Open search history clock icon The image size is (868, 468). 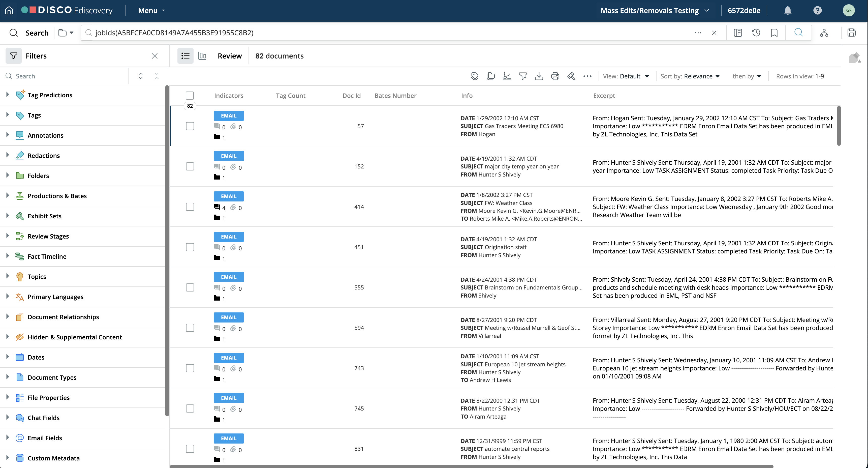point(756,33)
